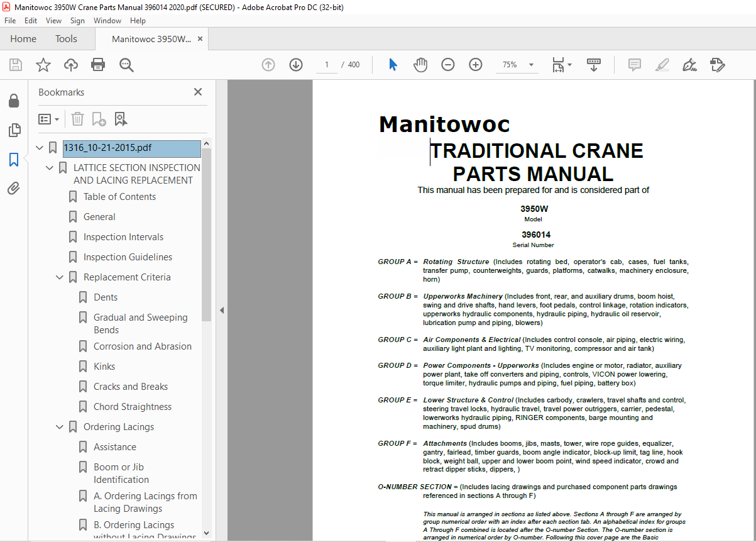
Task: Save the file with the floppy disk icon
Action: pos(16,65)
